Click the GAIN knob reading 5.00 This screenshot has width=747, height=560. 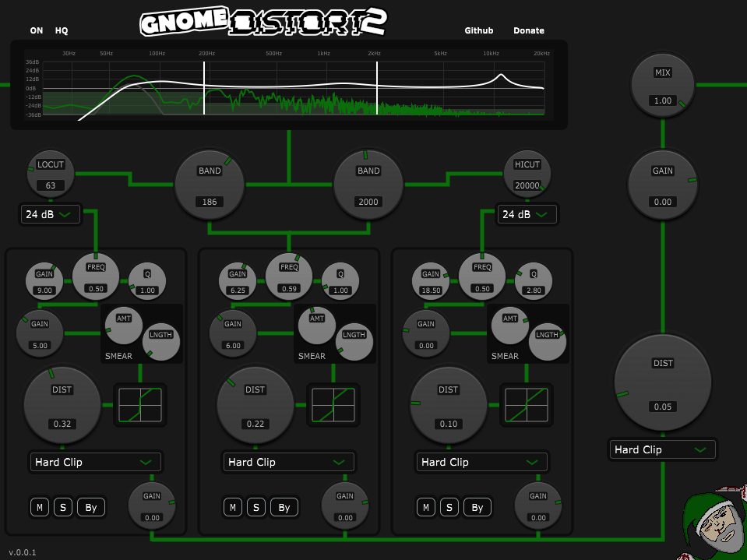click(x=40, y=333)
